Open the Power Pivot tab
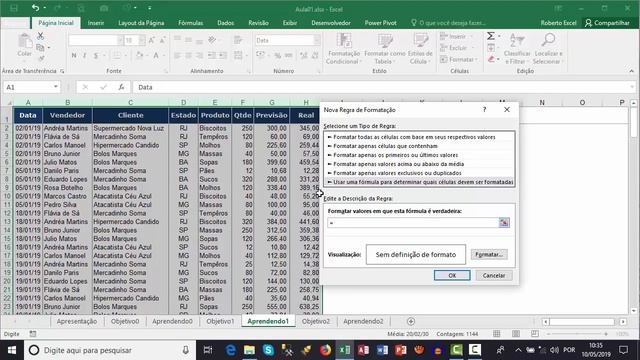 click(x=380, y=23)
